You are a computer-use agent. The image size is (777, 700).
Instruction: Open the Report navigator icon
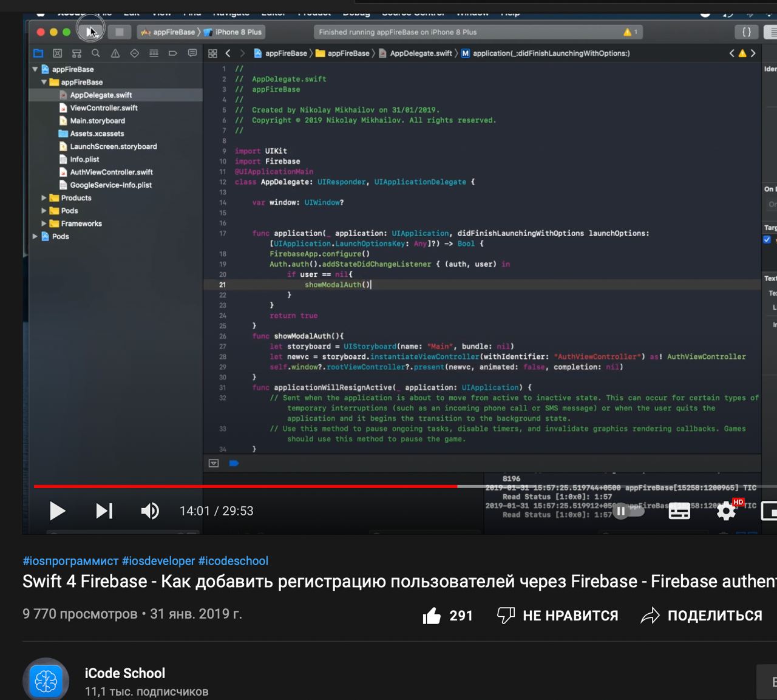click(192, 53)
